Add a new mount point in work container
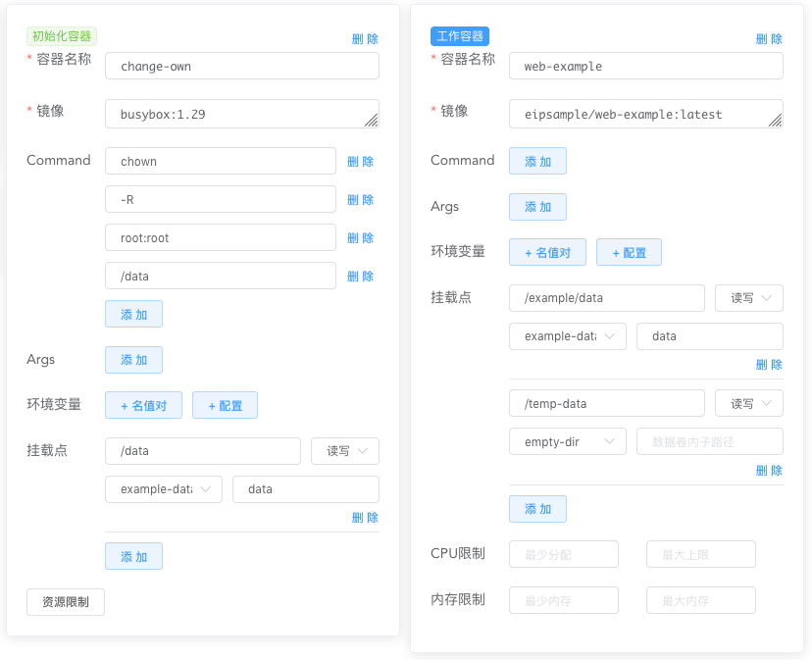This screenshot has height=660, width=812. (537, 509)
